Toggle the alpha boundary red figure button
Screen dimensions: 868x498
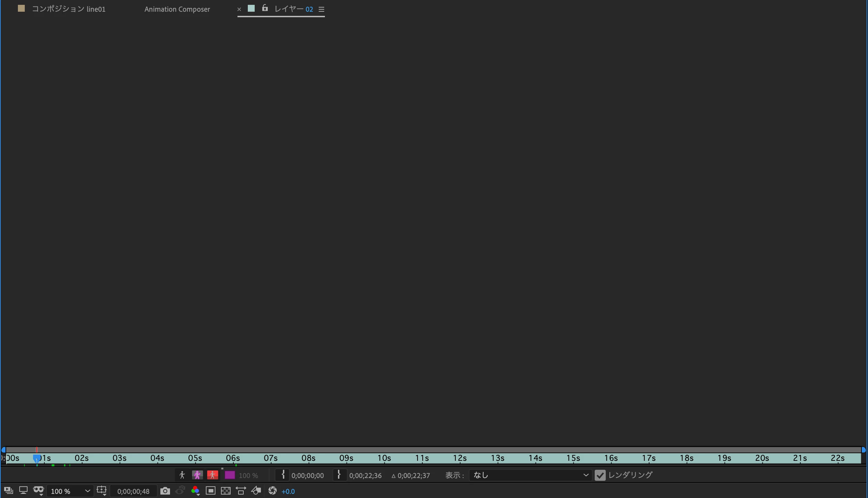pos(212,475)
